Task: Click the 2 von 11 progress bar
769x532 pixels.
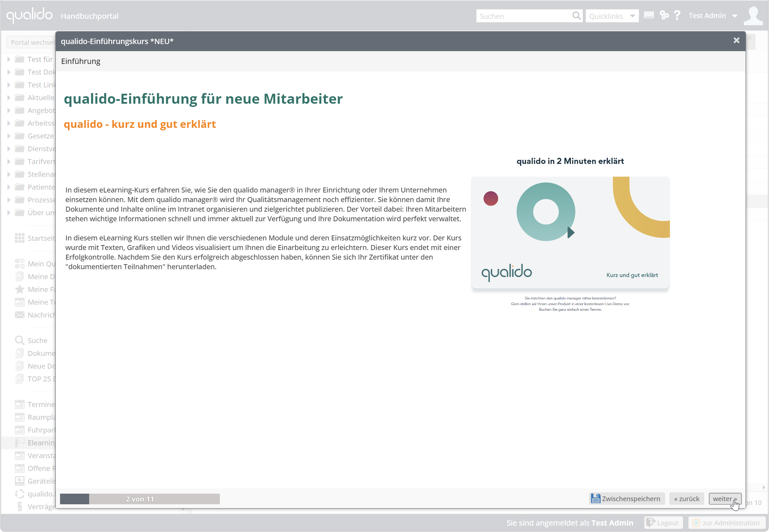Action: (140, 499)
